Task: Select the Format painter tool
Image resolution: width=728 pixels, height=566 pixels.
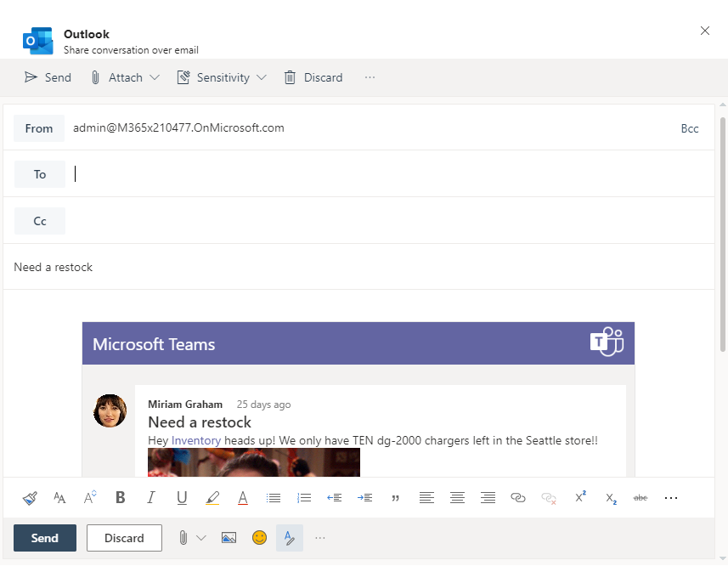Action: point(30,498)
